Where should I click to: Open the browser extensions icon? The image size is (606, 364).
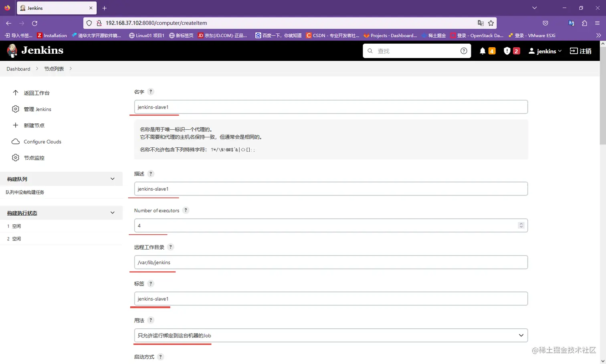584,23
